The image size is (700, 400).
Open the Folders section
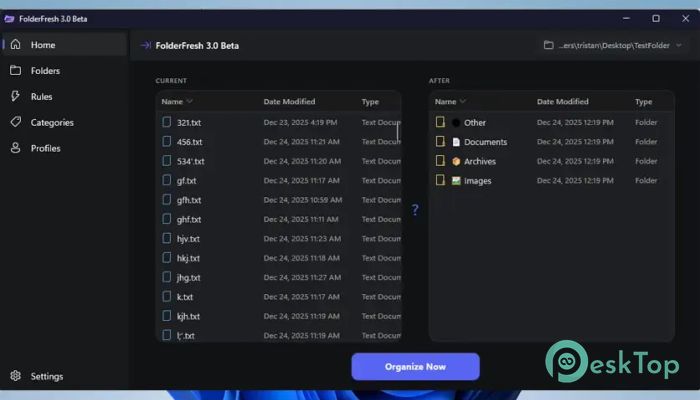[x=64, y=71]
